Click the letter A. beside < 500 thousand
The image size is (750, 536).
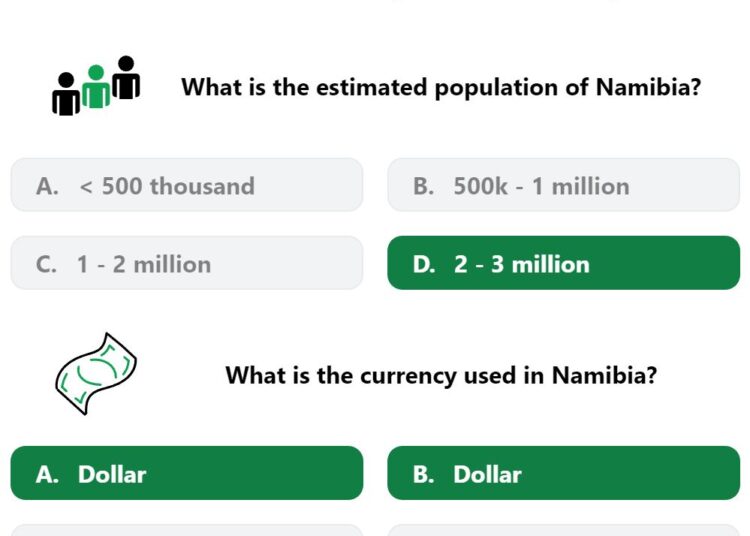coord(47,186)
